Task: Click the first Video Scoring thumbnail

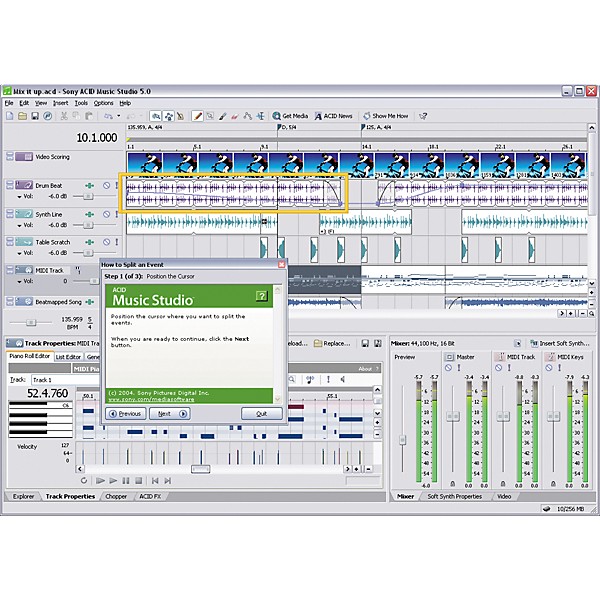Action: pos(144,165)
